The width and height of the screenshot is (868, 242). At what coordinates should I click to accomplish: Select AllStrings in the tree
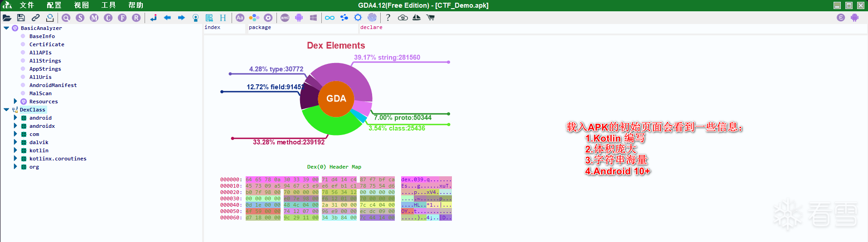click(45, 61)
